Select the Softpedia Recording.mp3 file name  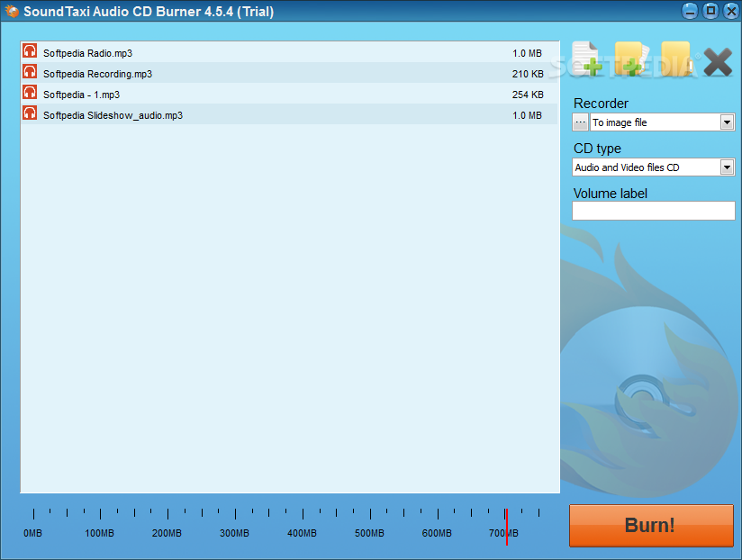click(x=97, y=74)
